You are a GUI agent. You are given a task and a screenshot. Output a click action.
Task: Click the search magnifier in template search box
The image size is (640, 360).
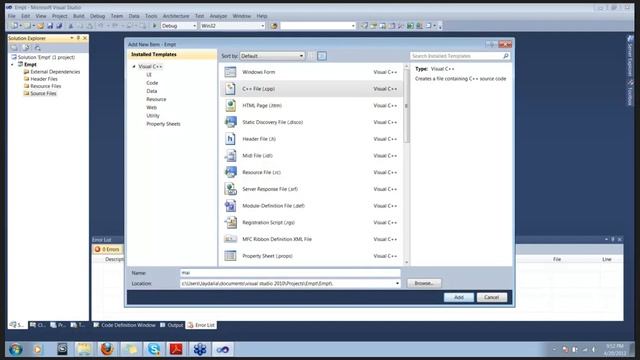pos(506,56)
